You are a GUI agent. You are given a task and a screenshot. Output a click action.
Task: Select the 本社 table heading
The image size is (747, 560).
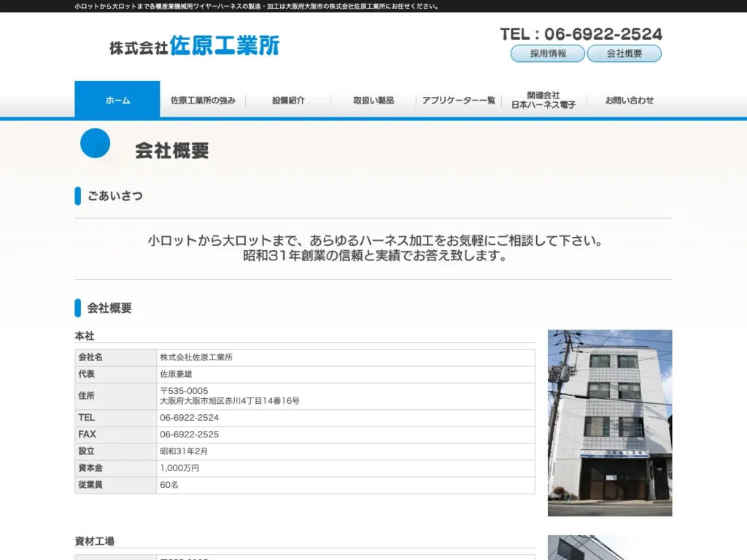[x=85, y=336]
